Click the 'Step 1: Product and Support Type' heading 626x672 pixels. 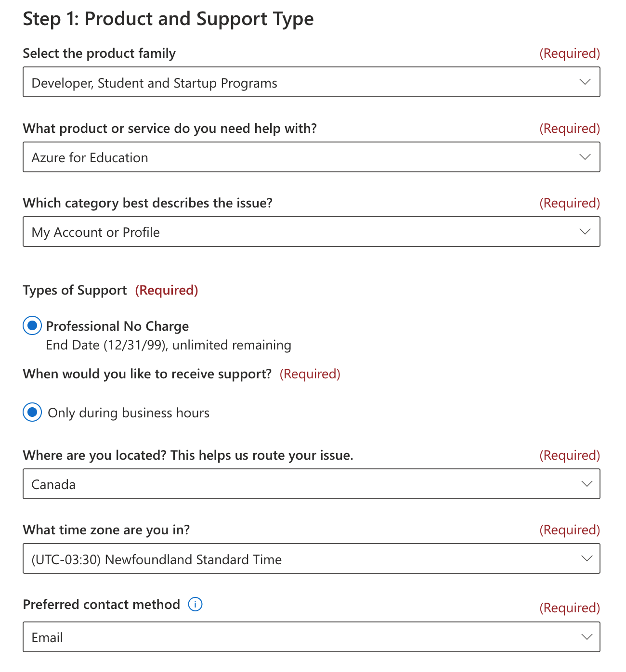(168, 19)
